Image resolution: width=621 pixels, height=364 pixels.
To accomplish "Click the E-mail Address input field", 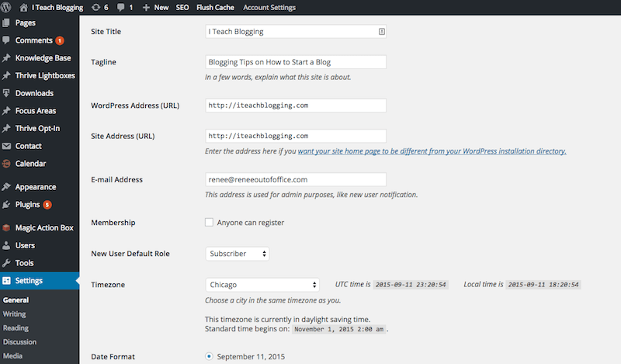I will pos(296,179).
